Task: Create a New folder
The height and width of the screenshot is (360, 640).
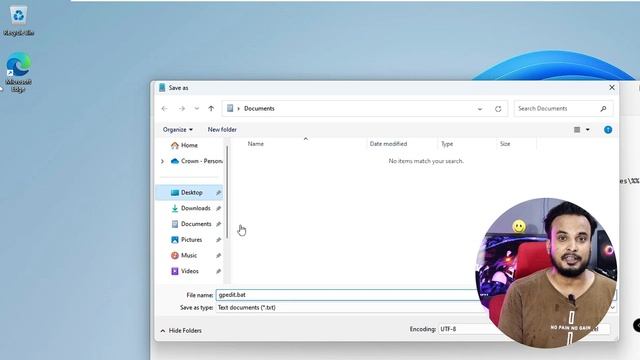Action: pos(222,129)
